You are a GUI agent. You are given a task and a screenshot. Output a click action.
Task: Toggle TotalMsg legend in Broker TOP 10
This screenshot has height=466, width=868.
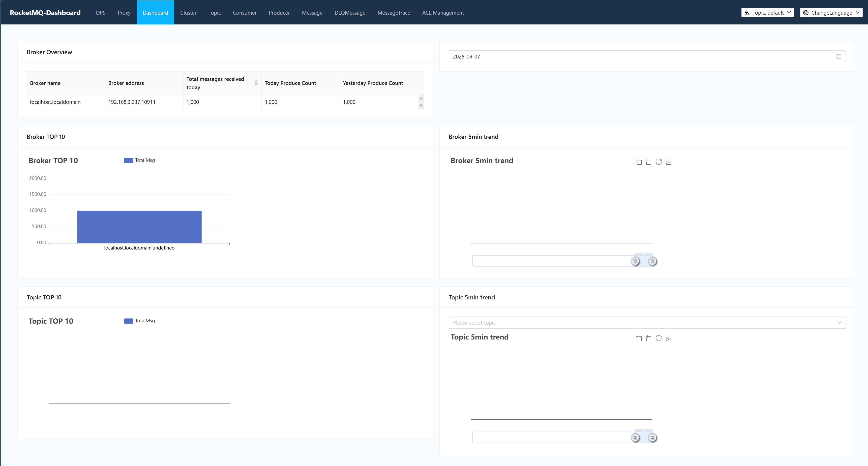click(x=139, y=160)
